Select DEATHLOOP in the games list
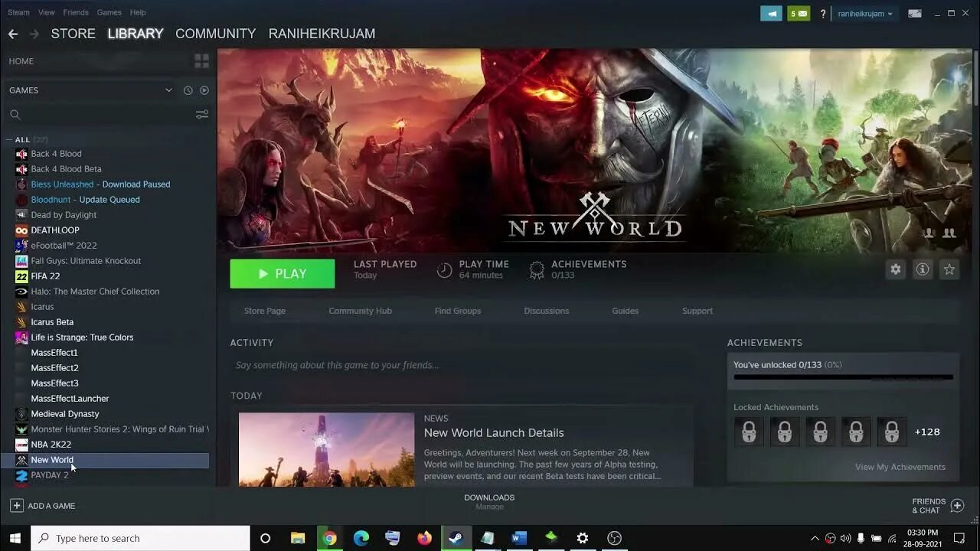 coord(55,230)
